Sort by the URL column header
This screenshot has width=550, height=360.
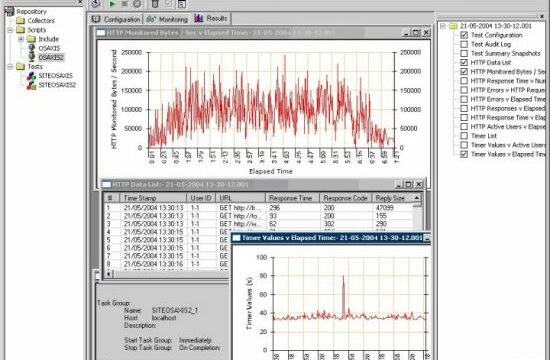pos(241,198)
